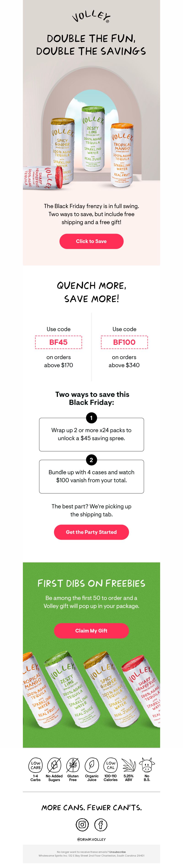Select the BF100 coupon code box
The image size is (183, 868).
click(124, 342)
